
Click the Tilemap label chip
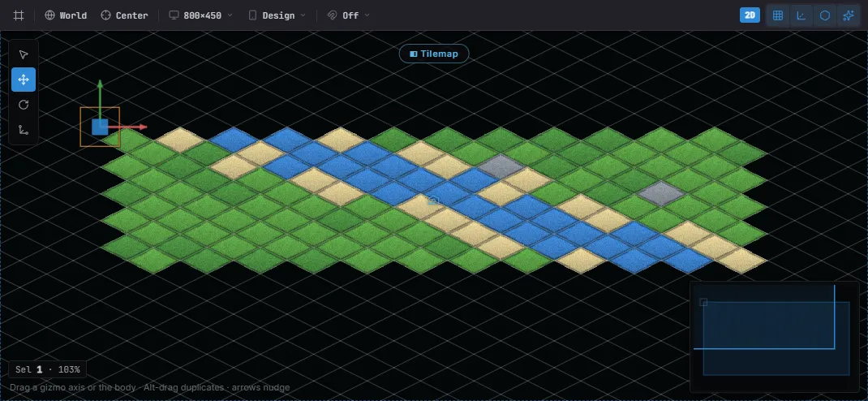[434, 54]
